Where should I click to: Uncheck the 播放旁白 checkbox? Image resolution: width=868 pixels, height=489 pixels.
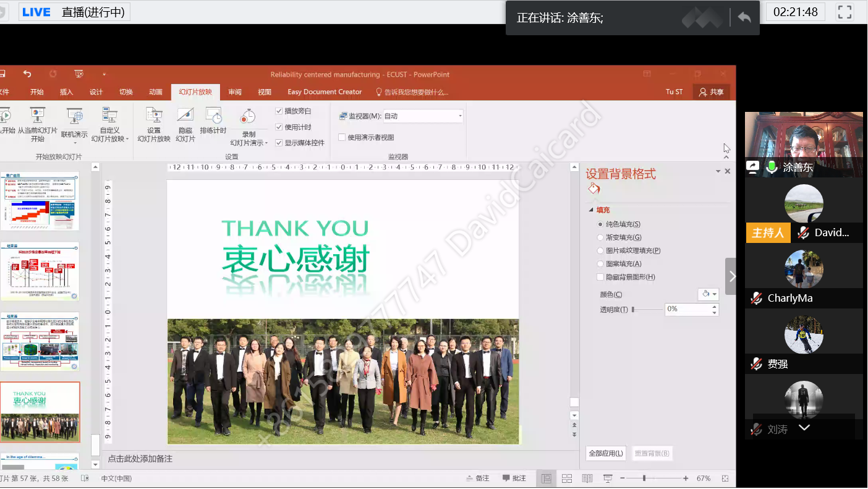pos(279,111)
